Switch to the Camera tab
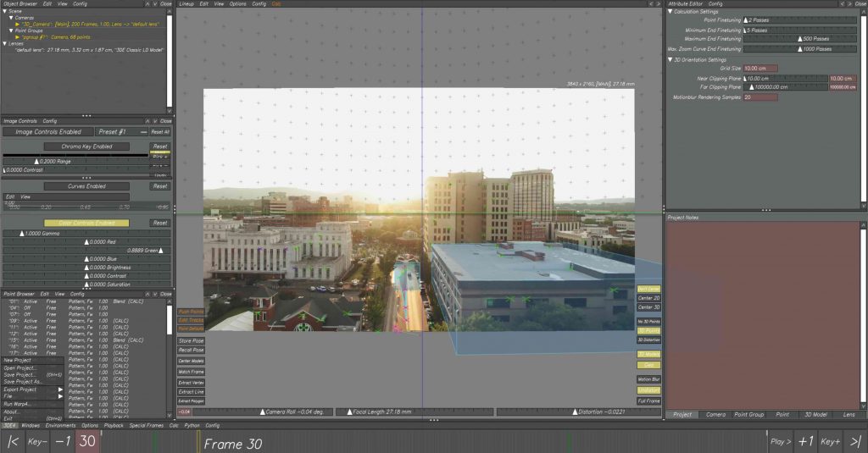Screen dimensions: 868x453 [x=715, y=415]
